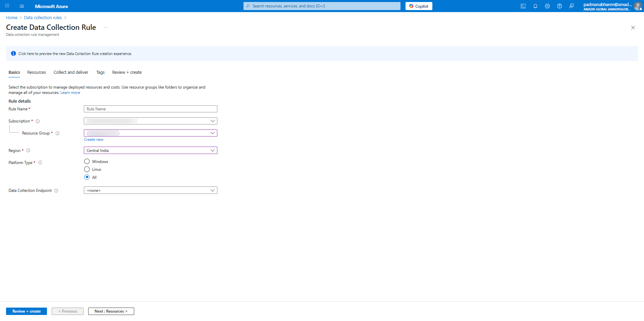The image size is (644, 321).
Task: Click the info icon beside Data Collection Endpoint
Action: (56, 191)
